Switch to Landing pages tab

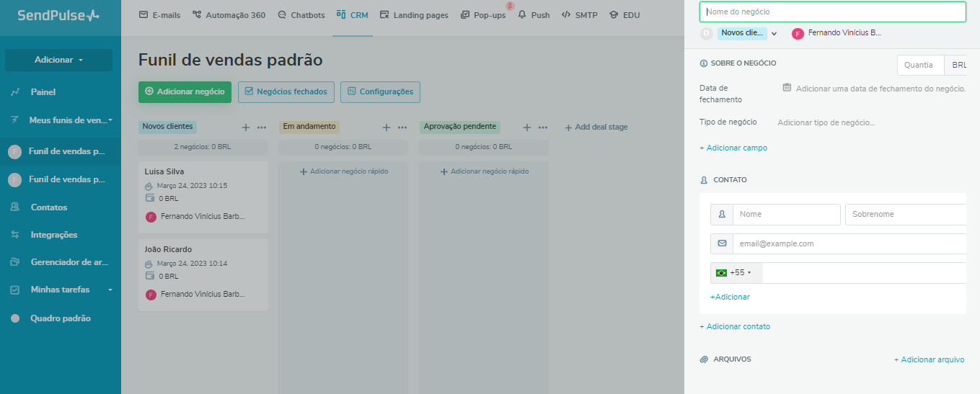414,15
